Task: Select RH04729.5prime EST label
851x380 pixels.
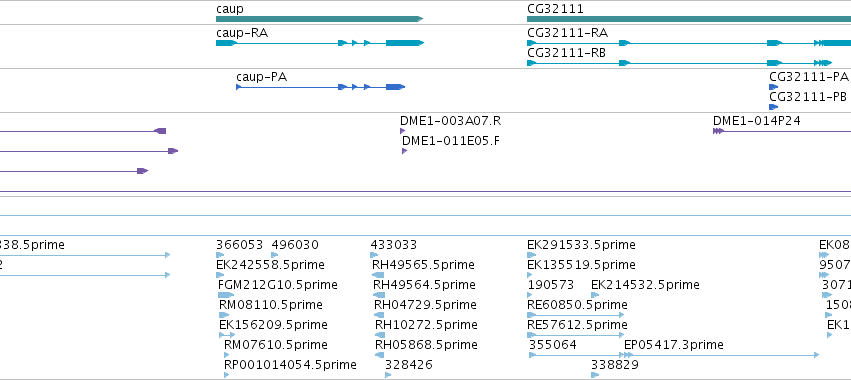Action: tap(426, 305)
